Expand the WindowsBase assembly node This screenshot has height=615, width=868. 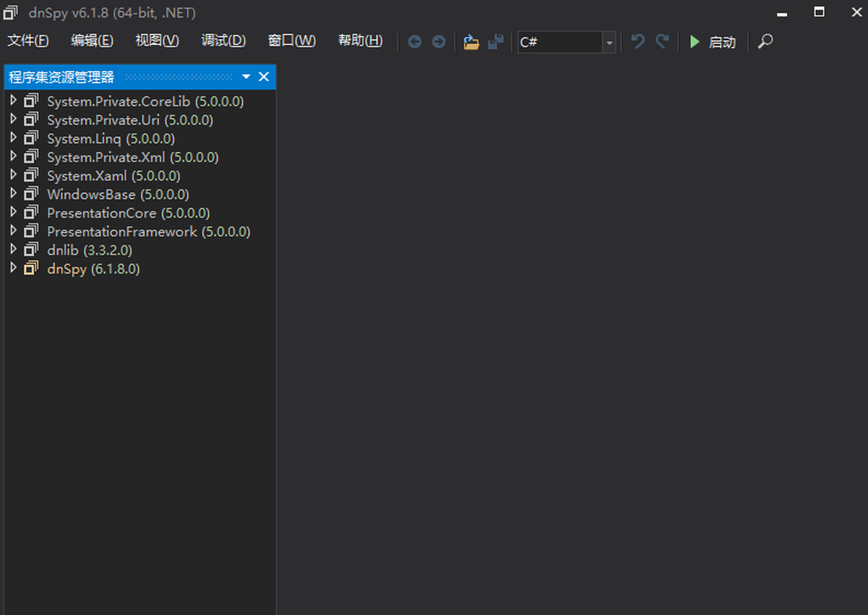pyautogui.click(x=13, y=194)
